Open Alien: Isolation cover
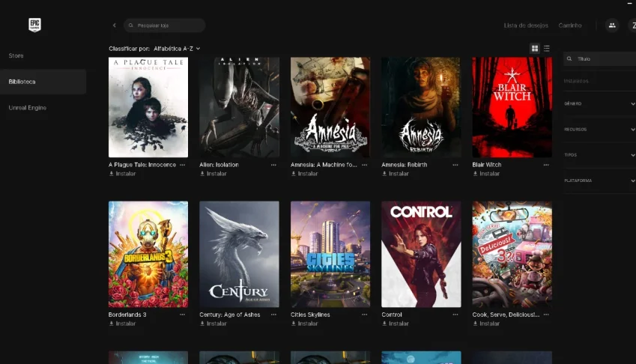 239,107
